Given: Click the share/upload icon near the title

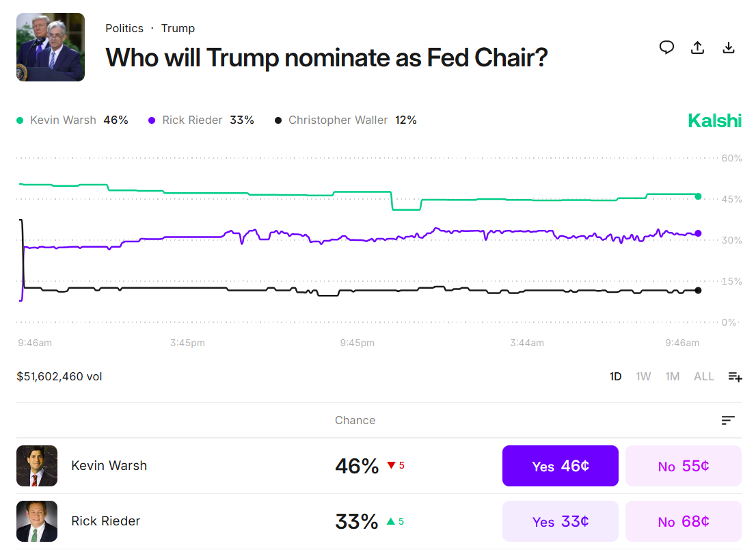Looking at the screenshot, I should click(x=697, y=47).
